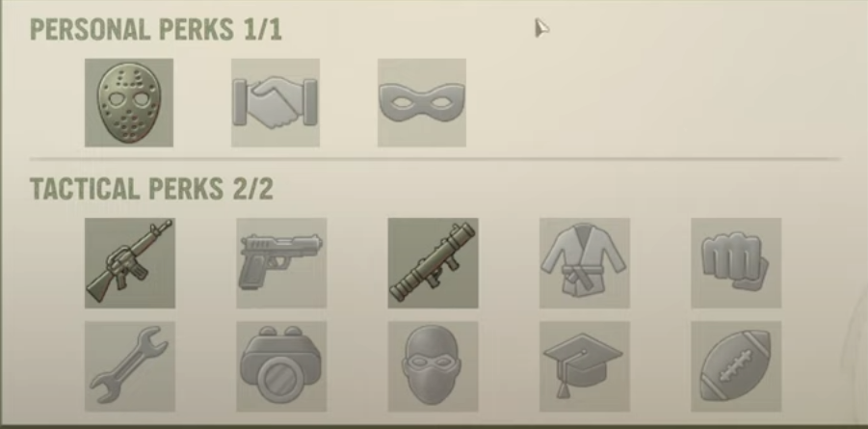
Task: Select the karate gi tactical perk
Action: coord(585,263)
